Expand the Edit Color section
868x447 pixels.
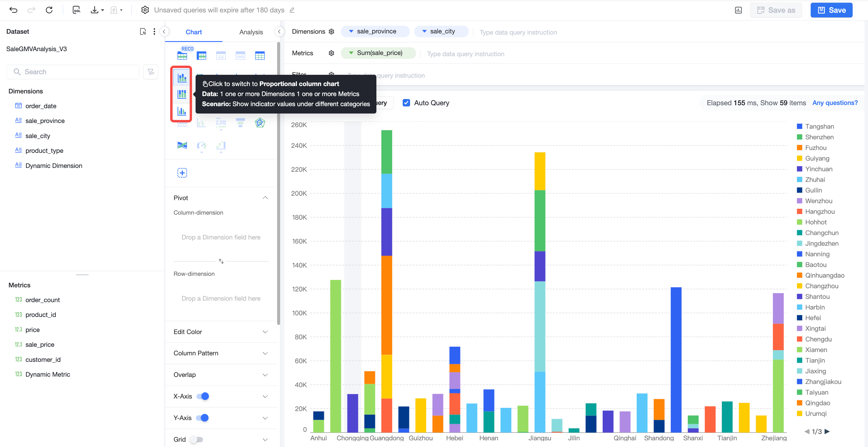point(221,332)
